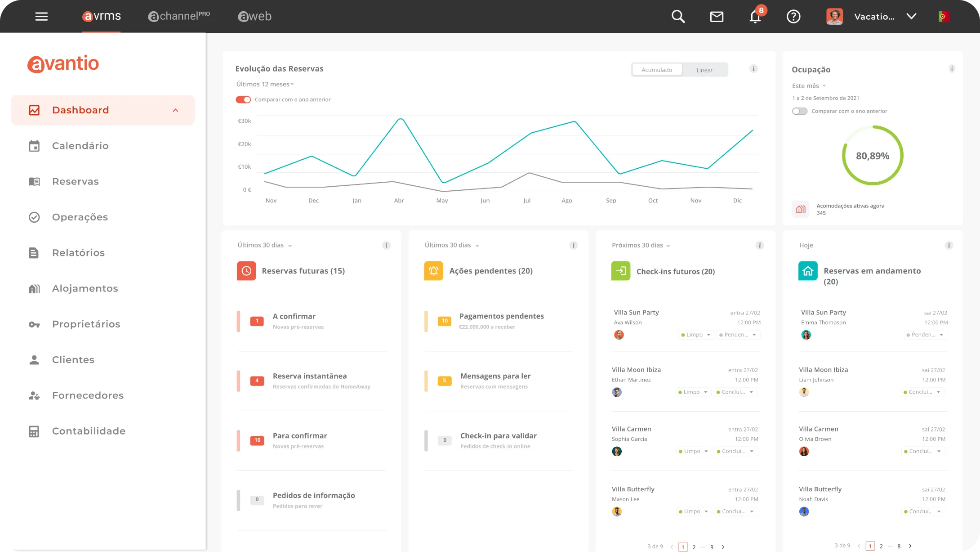Open Pagamentos pendentes item

pos(499,321)
